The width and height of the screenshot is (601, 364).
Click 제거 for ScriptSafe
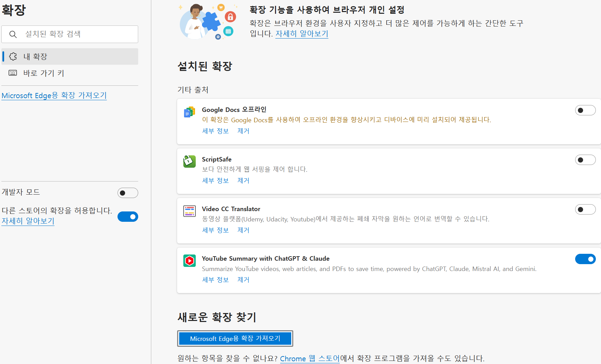tap(243, 180)
